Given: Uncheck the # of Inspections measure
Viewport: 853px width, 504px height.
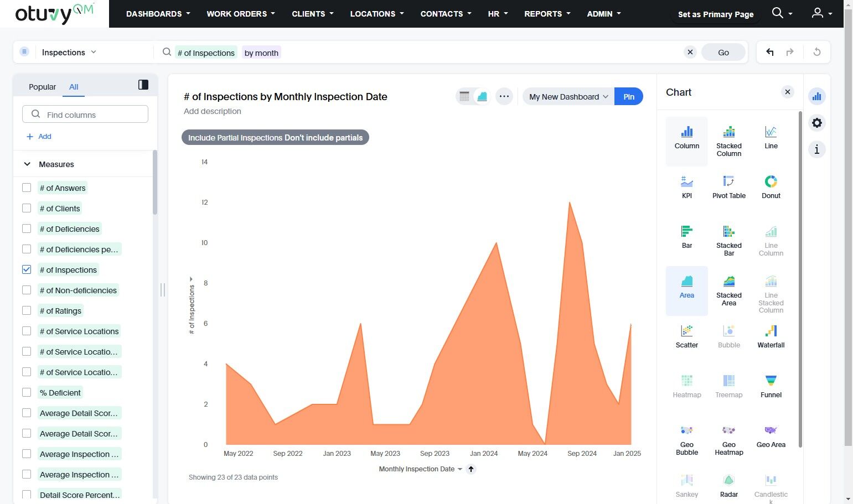Looking at the screenshot, I should click(x=27, y=269).
